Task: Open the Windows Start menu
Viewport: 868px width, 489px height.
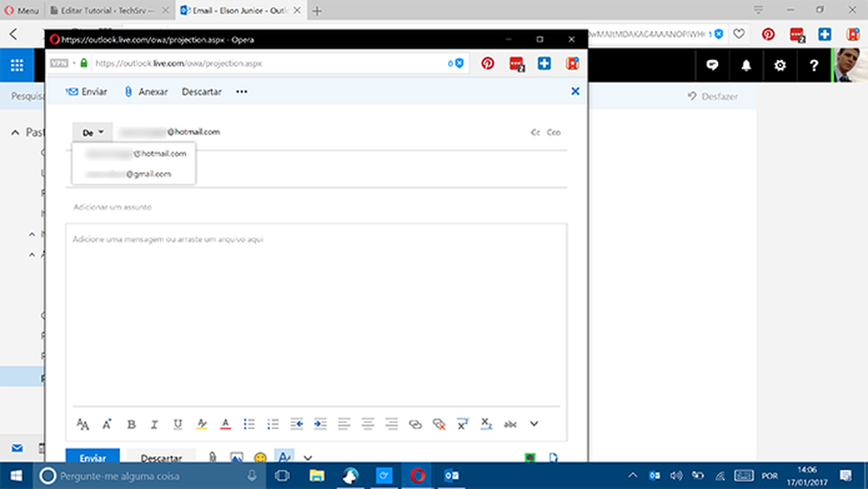Action: [x=16, y=476]
